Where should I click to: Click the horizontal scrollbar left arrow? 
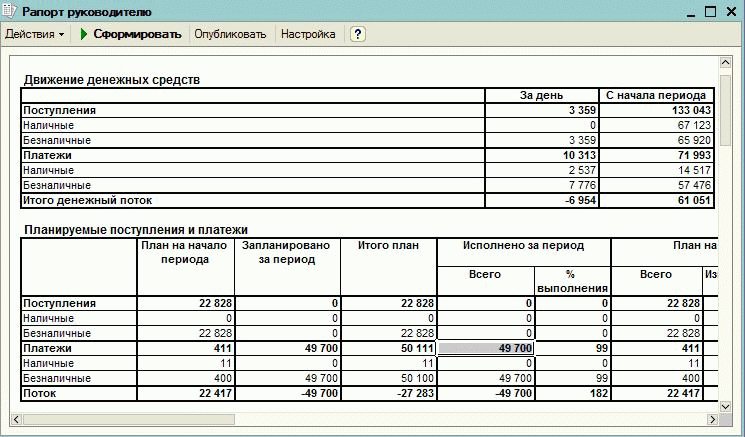[x=16, y=419]
